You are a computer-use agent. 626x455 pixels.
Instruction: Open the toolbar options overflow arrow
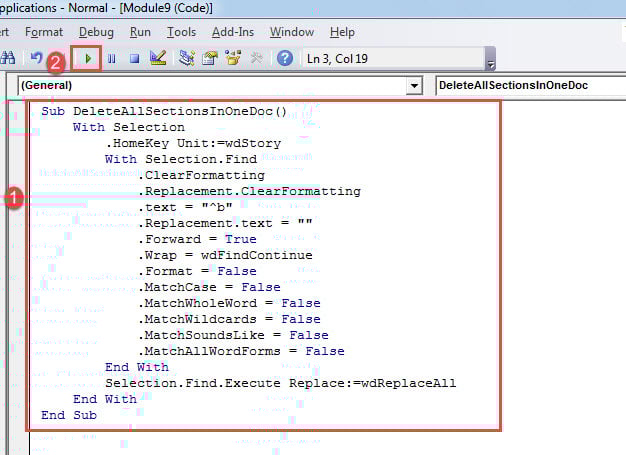coord(491,64)
